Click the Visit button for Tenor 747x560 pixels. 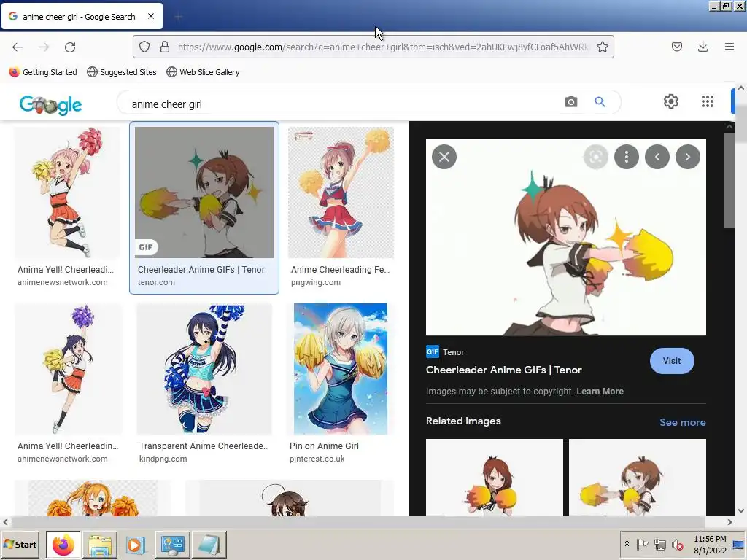tap(672, 361)
